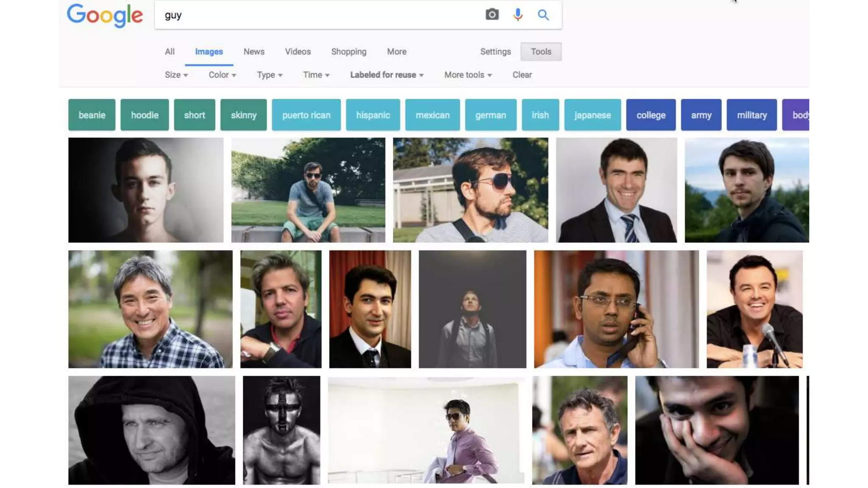Open the Settings menu
Image resolution: width=868 pixels, height=488 pixels.
[495, 52]
